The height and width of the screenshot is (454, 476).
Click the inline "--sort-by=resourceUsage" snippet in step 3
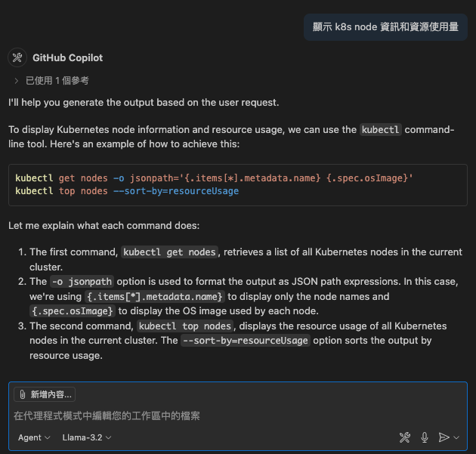[x=245, y=340]
